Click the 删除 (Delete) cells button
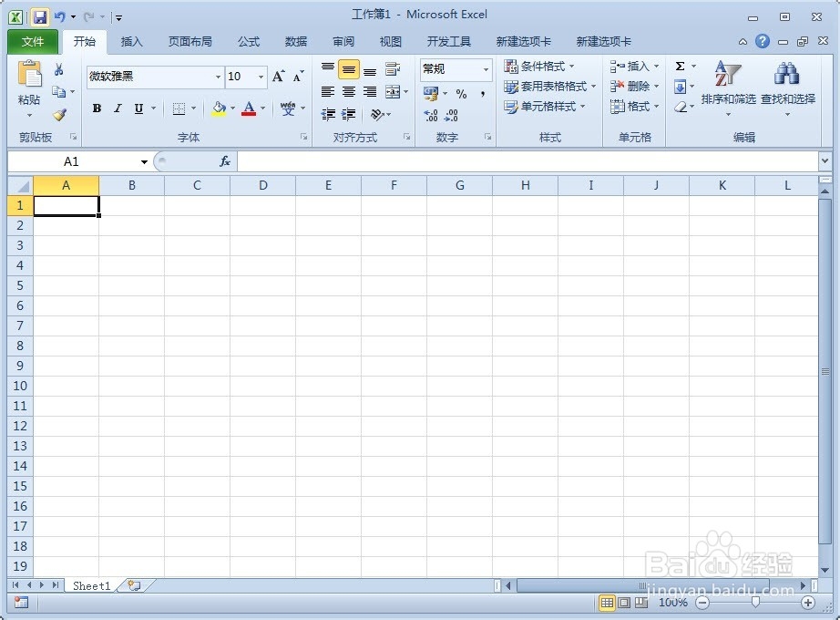This screenshot has height=620, width=840. click(x=635, y=87)
